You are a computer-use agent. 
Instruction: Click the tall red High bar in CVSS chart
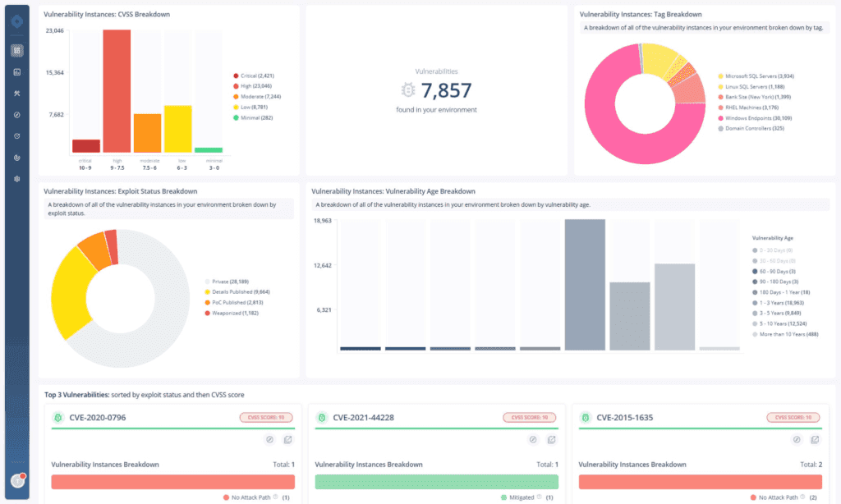(117, 91)
